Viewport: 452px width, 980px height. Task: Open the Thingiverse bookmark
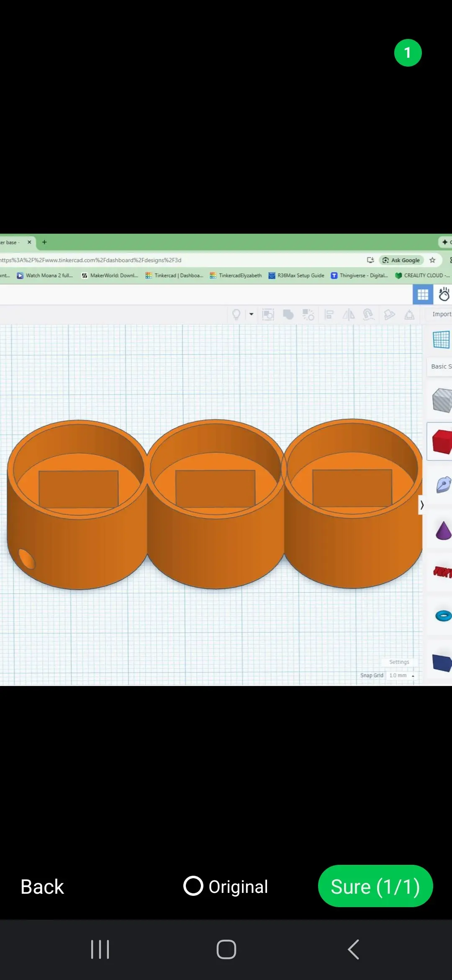(x=360, y=275)
